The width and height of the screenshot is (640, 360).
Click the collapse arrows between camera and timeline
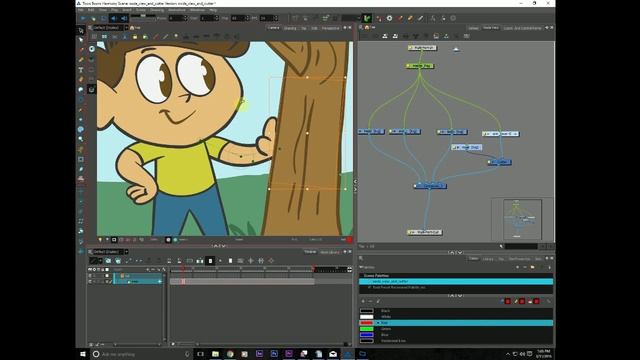(219, 246)
